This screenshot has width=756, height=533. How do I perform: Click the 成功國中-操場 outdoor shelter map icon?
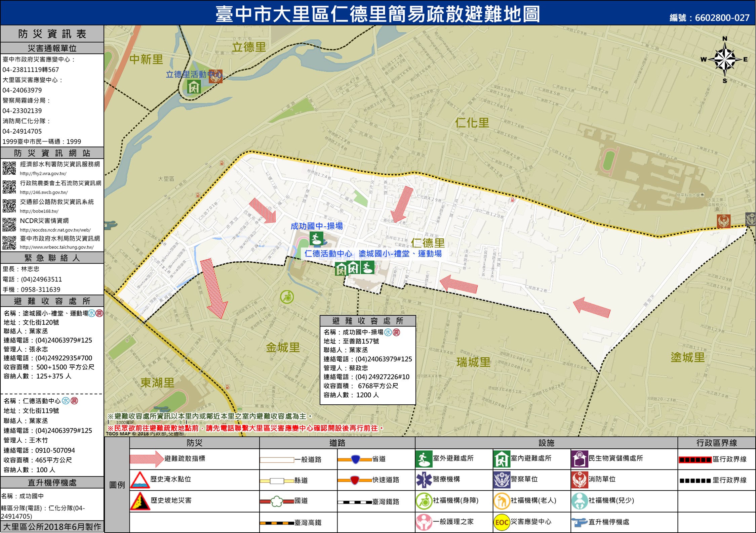[x=316, y=238]
